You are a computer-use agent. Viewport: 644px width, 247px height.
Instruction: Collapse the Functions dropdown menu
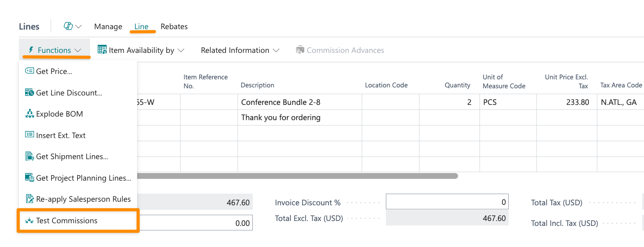pos(55,50)
